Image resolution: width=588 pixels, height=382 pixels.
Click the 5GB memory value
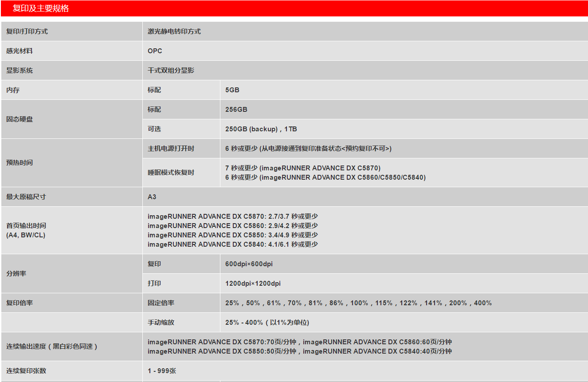point(232,90)
